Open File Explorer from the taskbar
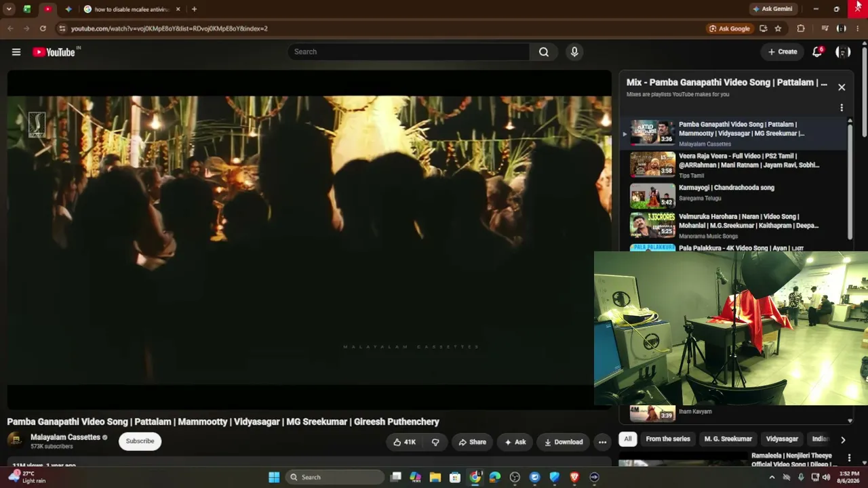Image resolution: width=868 pixels, height=488 pixels. pos(435,477)
